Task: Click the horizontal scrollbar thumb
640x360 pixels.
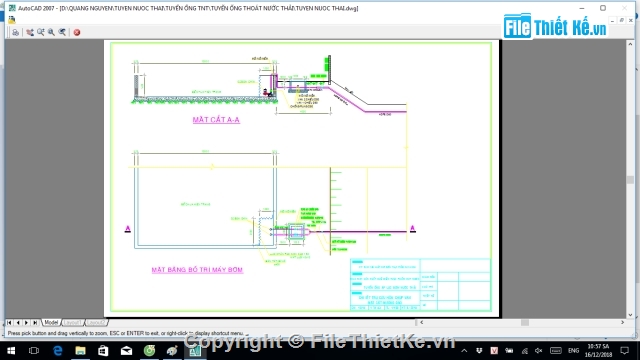Action: (x=524, y=322)
